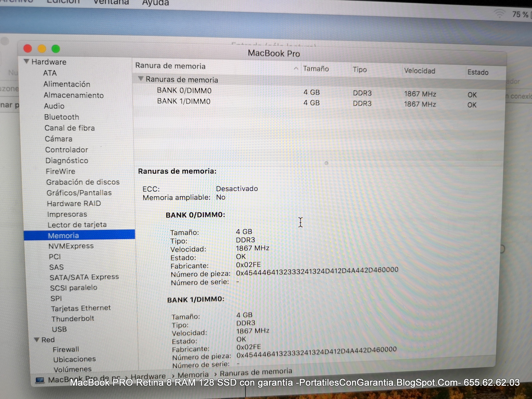The image size is (532, 399).
Task: Select the highlighted Memoria sidebar item
Action: coord(79,235)
